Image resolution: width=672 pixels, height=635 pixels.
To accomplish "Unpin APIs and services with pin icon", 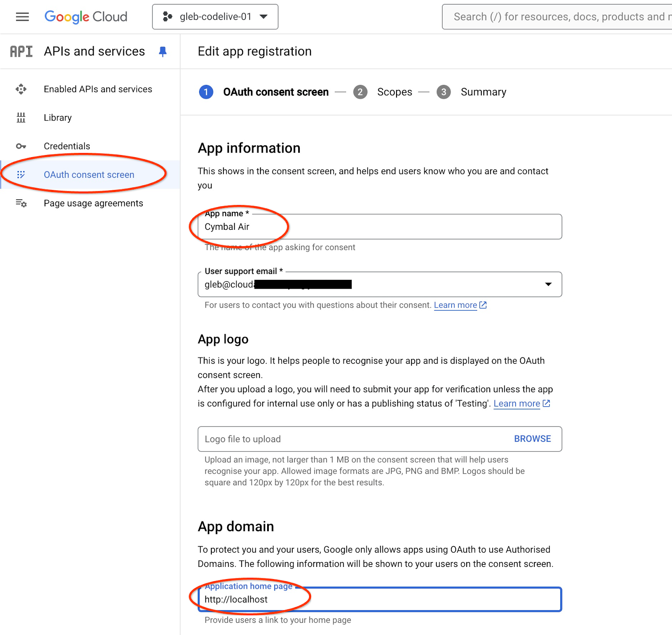I will [163, 51].
